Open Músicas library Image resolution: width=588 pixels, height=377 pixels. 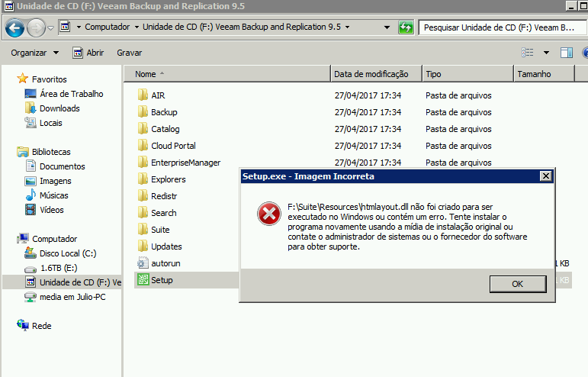[x=47, y=195]
